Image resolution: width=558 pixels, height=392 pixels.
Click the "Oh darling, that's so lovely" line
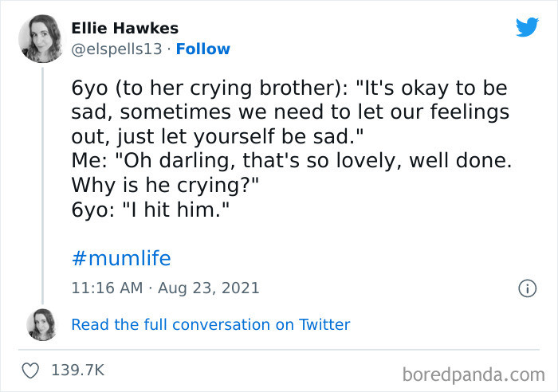(291, 161)
